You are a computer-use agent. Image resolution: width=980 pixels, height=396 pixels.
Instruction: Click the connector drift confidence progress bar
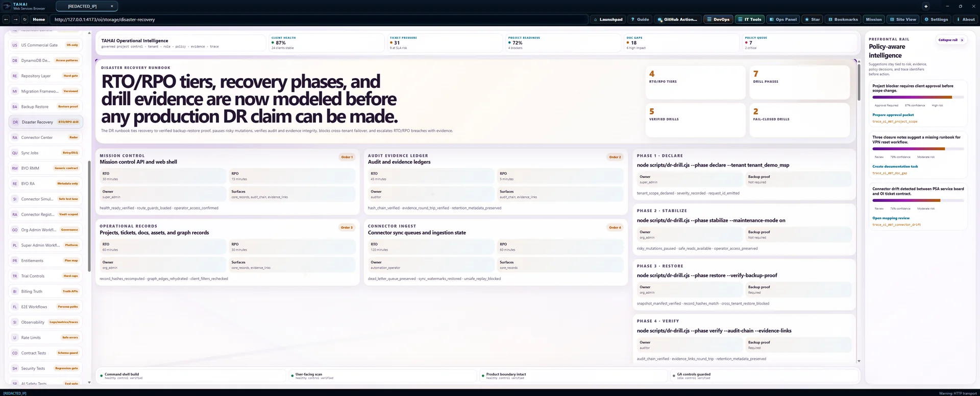pos(918,200)
